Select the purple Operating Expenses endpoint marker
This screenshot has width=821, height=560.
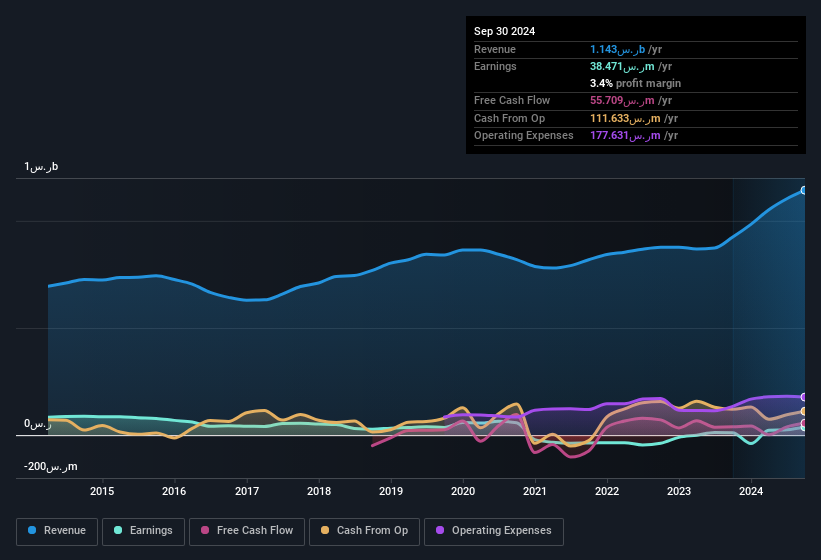pos(804,397)
